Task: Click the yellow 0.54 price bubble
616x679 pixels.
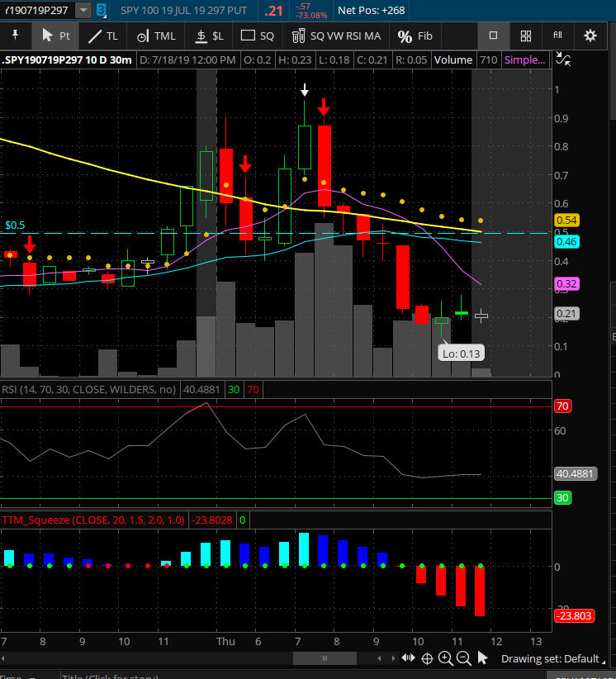Action: [x=566, y=221]
